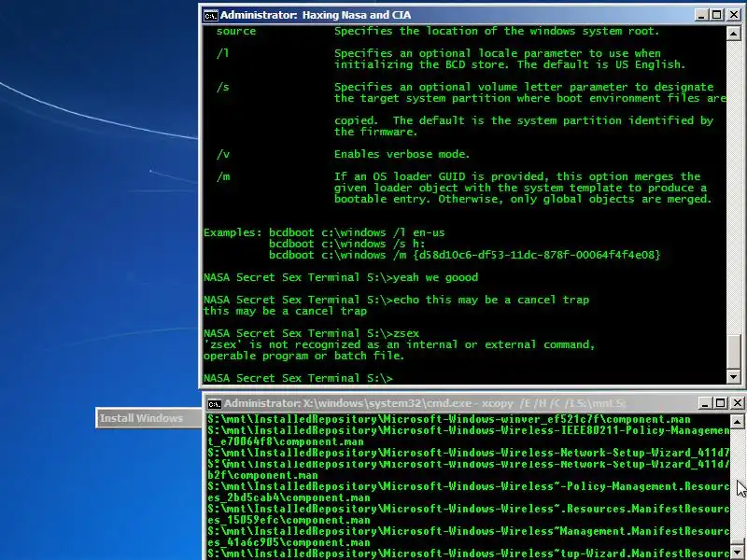Image resolution: width=747 pixels, height=560 pixels.
Task: Click the "source" parameter label
Action: point(236,32)
